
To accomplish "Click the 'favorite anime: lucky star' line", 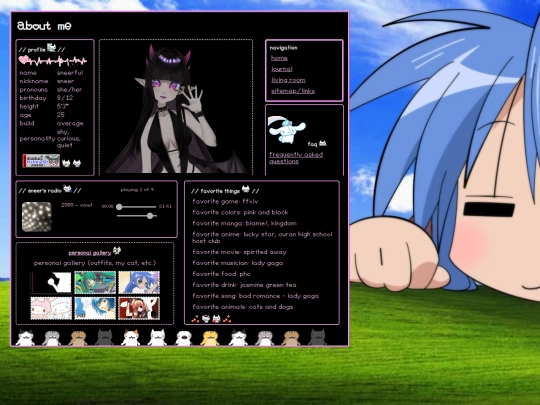I will click(262, 238).
